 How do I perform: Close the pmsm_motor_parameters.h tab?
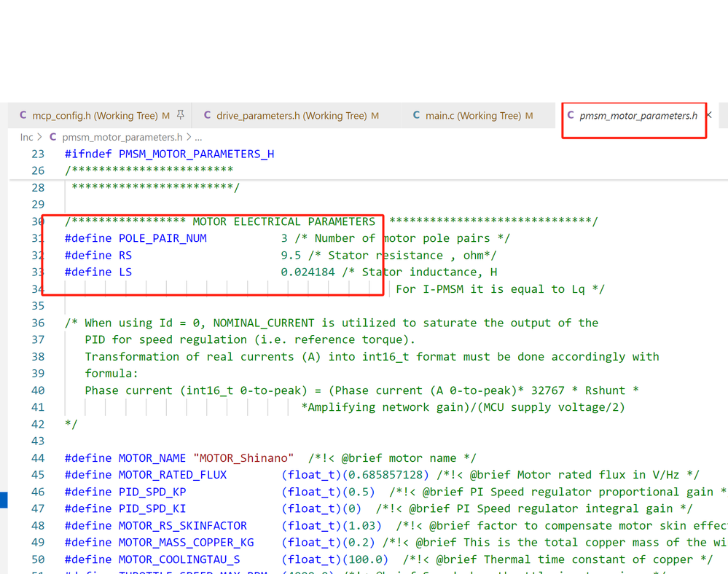coord(709,114)
